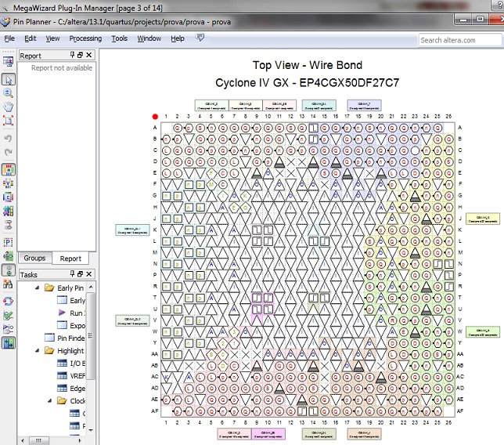Toggle the Show I/O Banks chip icon
The image size is (504, 445).
coord(9,169)
